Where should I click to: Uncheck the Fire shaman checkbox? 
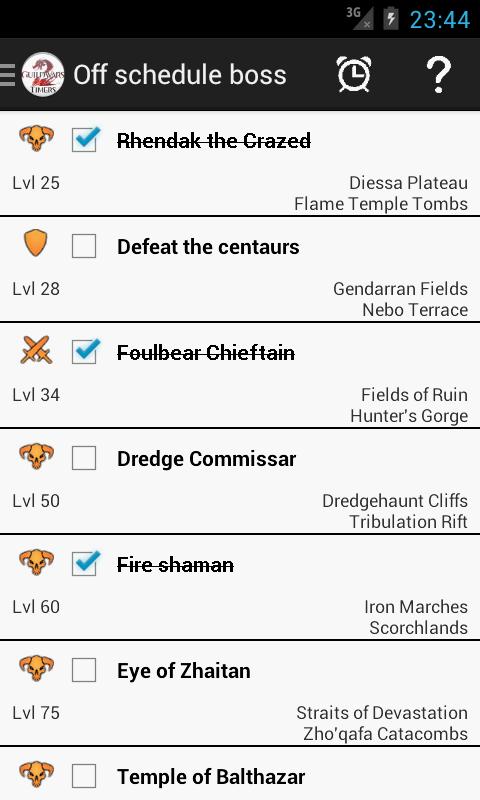tap(84, 564)
